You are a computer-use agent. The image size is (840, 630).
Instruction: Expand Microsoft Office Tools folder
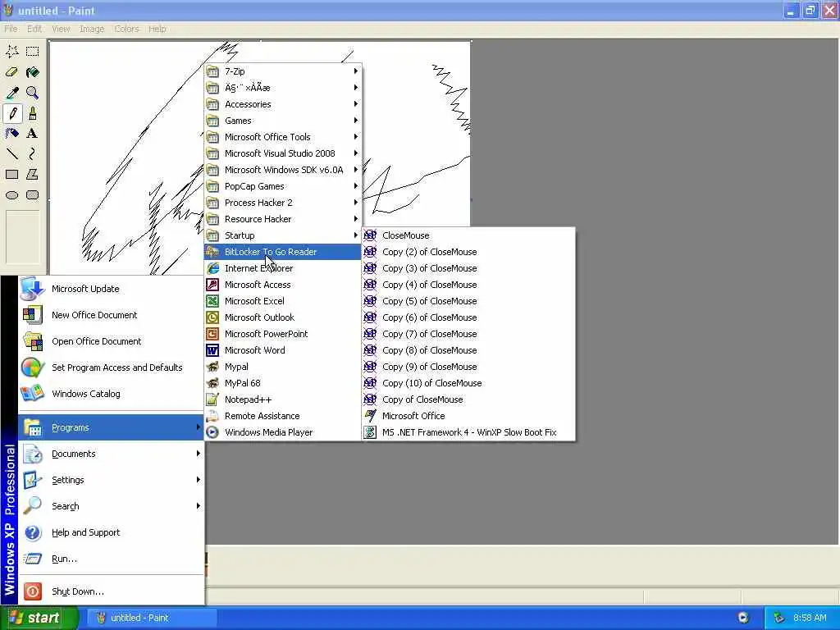click(x=283, y=137)
